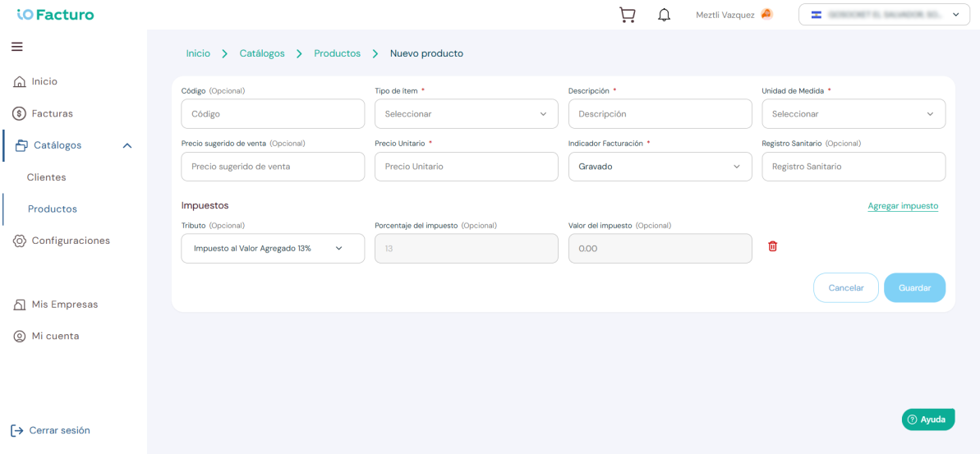
Task: Click the Configuraciones gear icon
Action: pos(20,241)
